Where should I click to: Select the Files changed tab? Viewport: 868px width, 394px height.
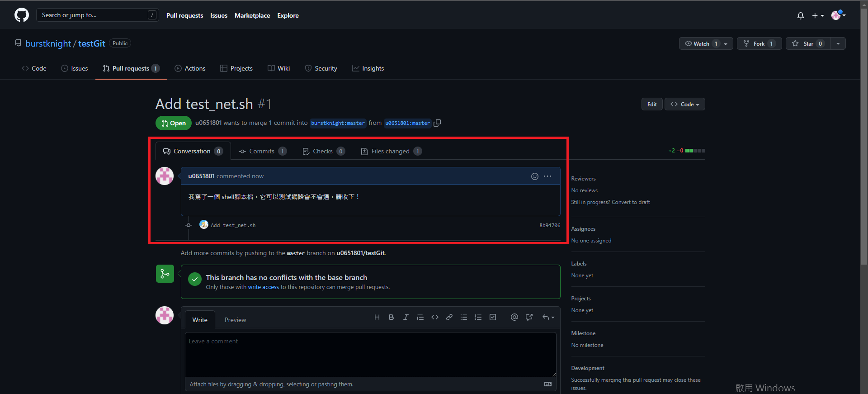392,151
